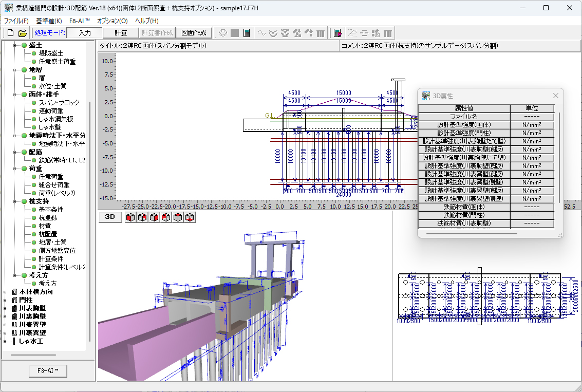582x392 pixels.
Task: Expand the 本体横方向 tree node
Action: click(x=5, y=292)
